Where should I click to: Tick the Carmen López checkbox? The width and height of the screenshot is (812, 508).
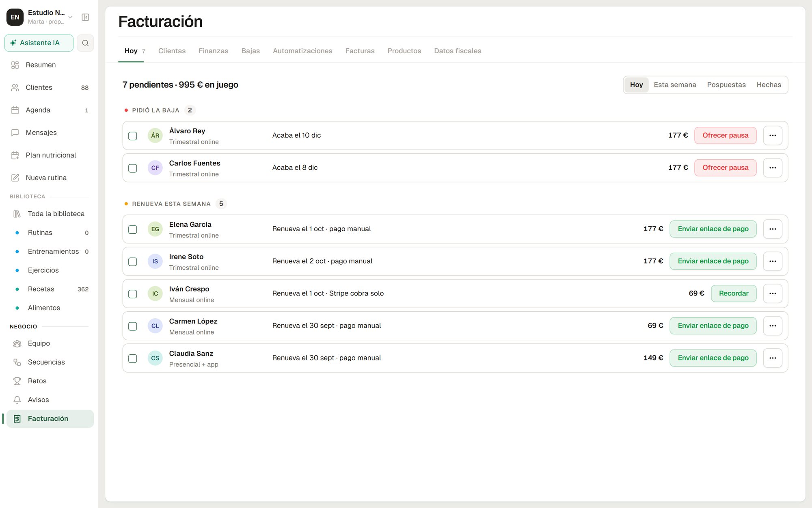[x=133, y=326]
